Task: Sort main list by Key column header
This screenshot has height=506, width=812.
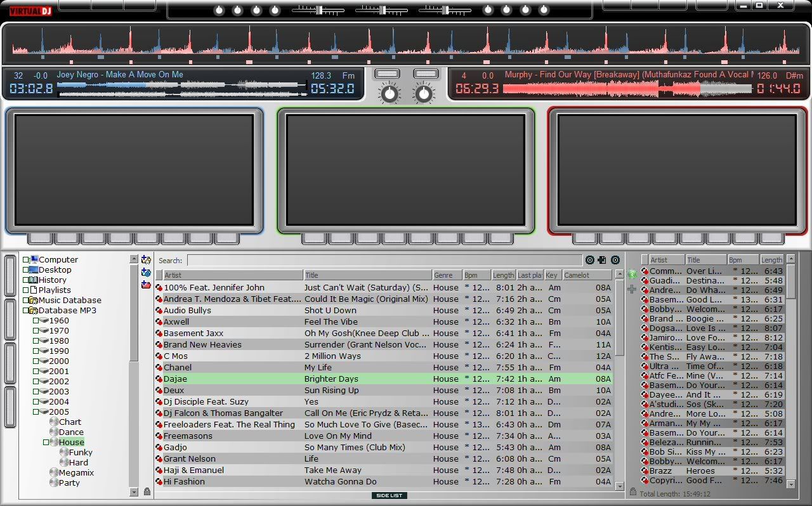Action: point(553,275)
